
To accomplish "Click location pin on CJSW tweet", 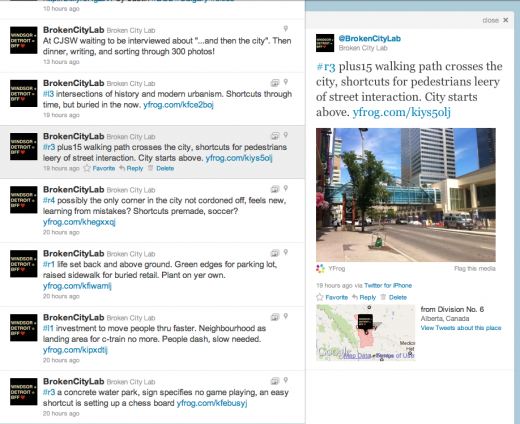I will pos(286,29).
